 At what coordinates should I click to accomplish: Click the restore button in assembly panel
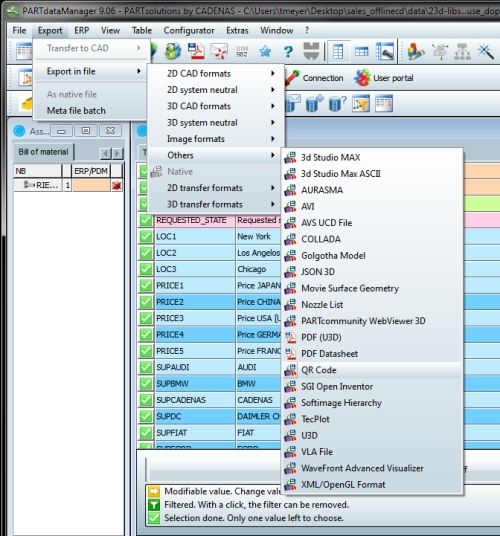coord(86,131)
